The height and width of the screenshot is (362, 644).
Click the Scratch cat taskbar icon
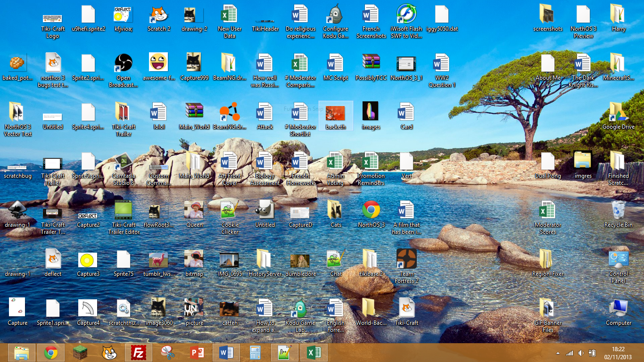click(x=109, y=353)
